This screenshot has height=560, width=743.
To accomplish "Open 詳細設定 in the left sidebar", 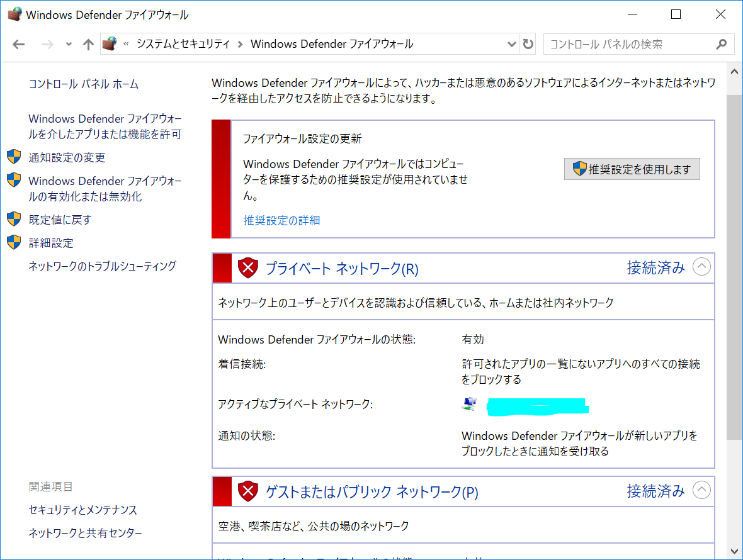I will [51, 243].
